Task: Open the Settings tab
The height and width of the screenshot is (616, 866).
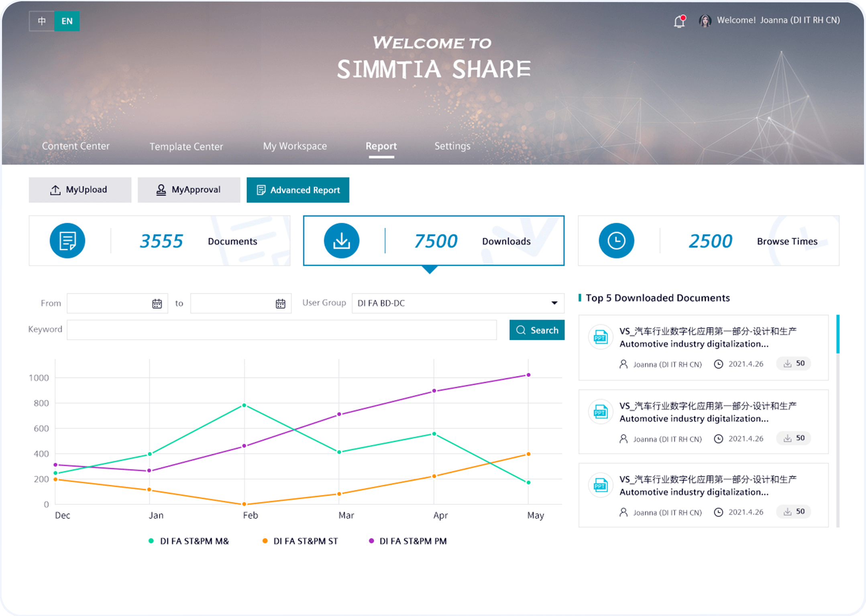Action: coord(452,146)
